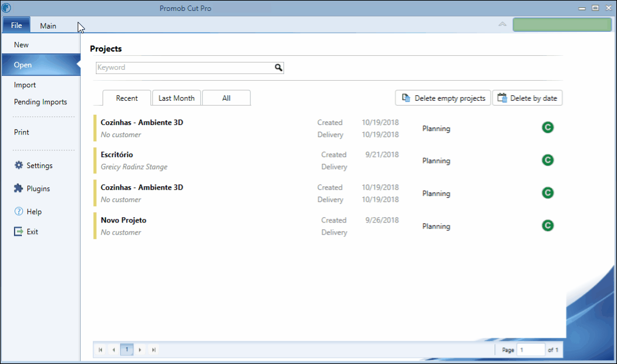The height and width of the screenshot is (364, 617).
Task: Select page 1 in the pager
Action: [x=127, y=349]
